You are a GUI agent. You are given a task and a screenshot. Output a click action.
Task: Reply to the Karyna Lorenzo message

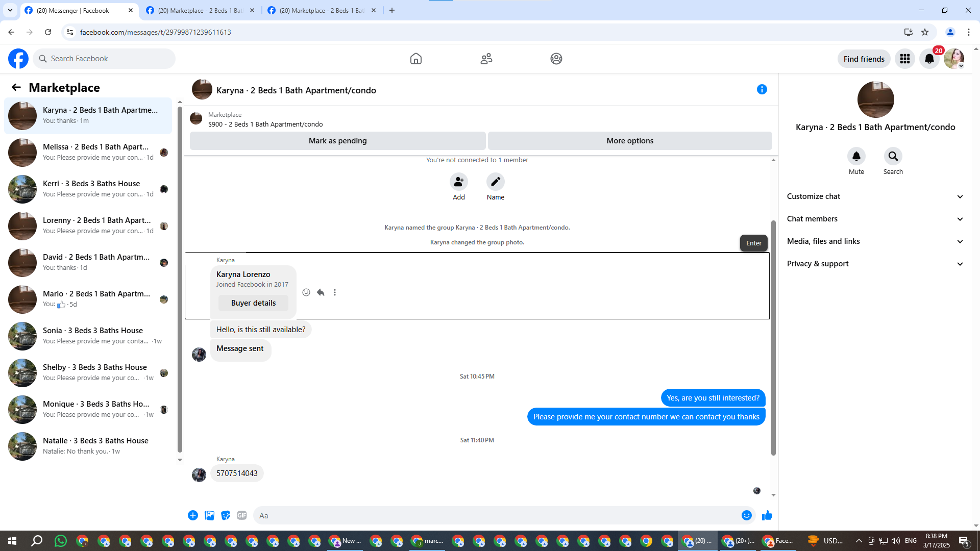[x=321, y=292]
